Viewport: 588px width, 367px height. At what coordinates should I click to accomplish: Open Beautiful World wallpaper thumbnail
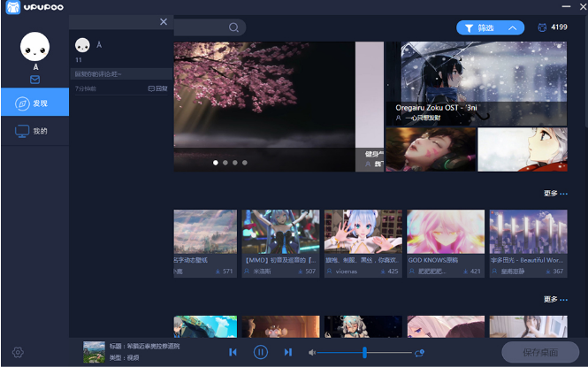(x=529, y=232)
